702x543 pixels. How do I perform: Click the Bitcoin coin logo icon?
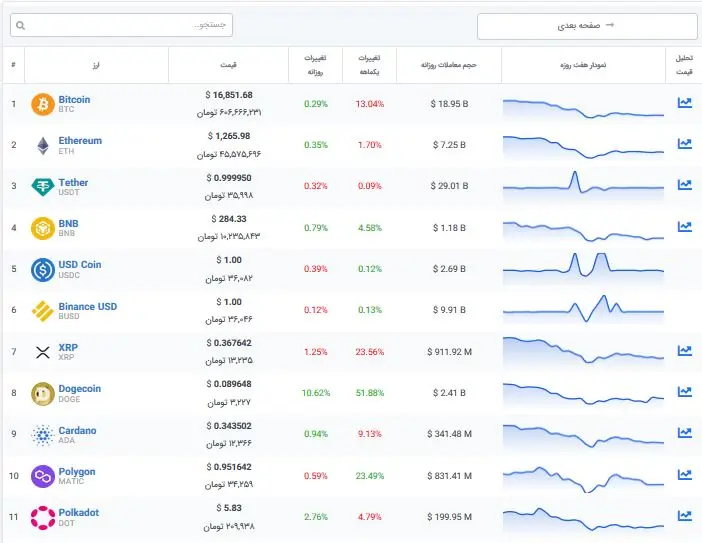point(42,104)
